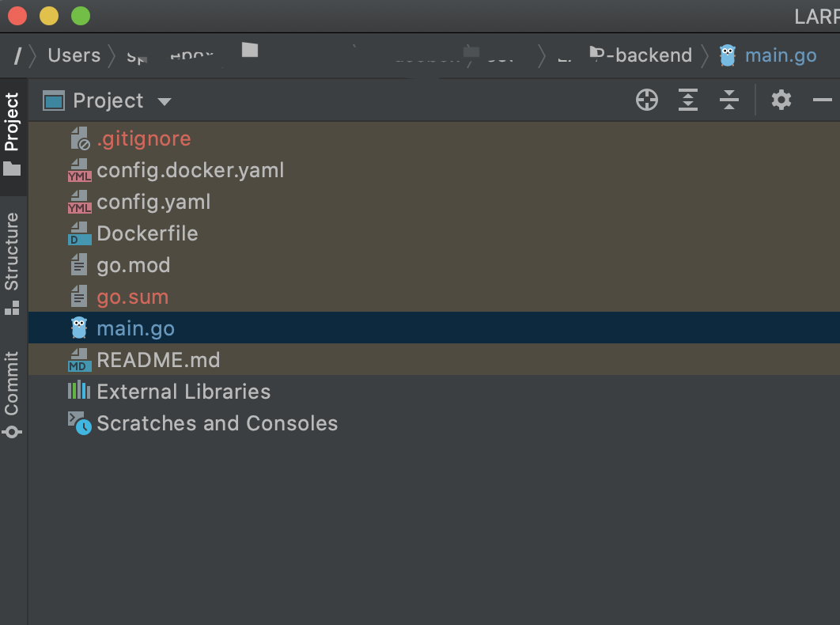
Task: Select config.docker.yaml file
Action: pos(190,170)
